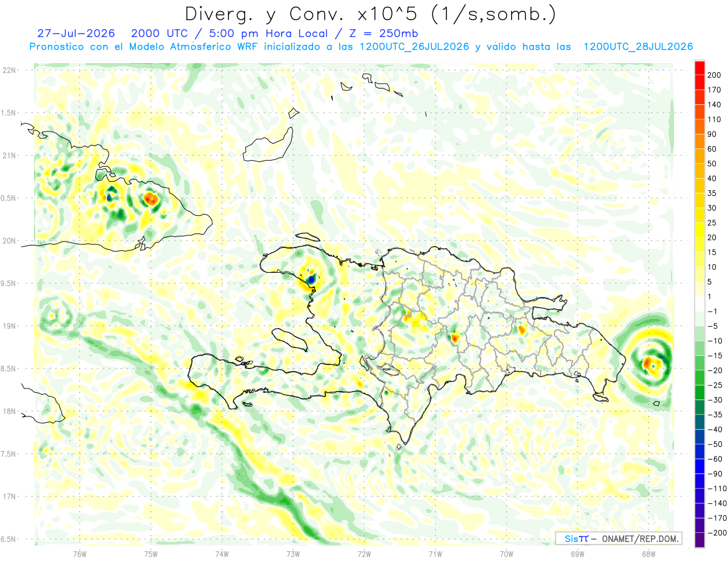Click the '-200' colorbar value
The height and width of the screenshot is (562, 728).
click(719, 533)
